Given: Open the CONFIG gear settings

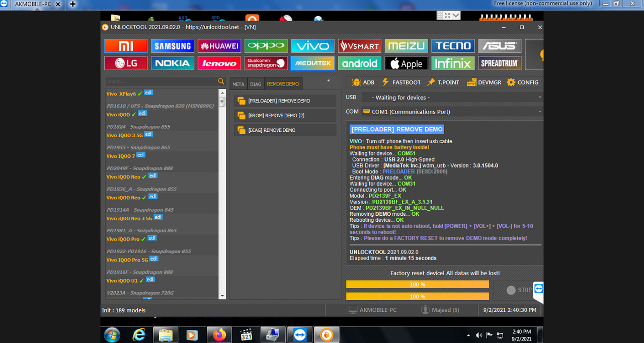Looking at the screenshot, I should click(x=523, y=82).
